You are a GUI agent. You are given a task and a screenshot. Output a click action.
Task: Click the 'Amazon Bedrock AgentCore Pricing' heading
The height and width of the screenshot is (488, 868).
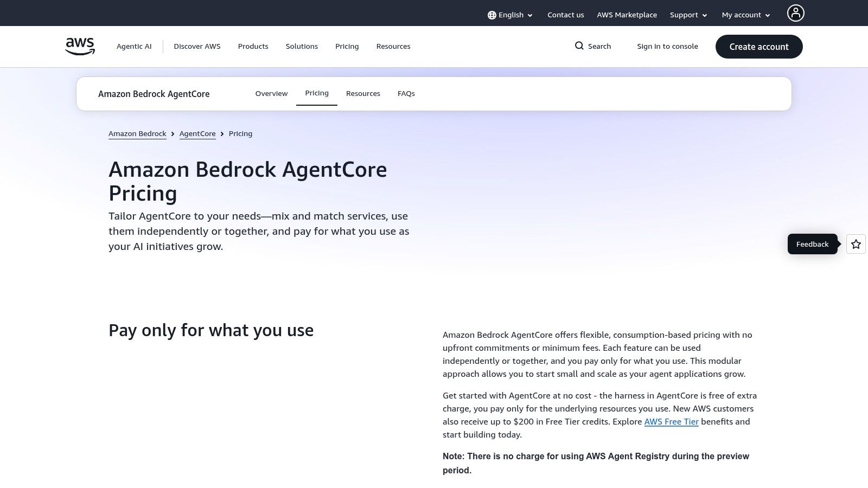(x=248, y=182)
